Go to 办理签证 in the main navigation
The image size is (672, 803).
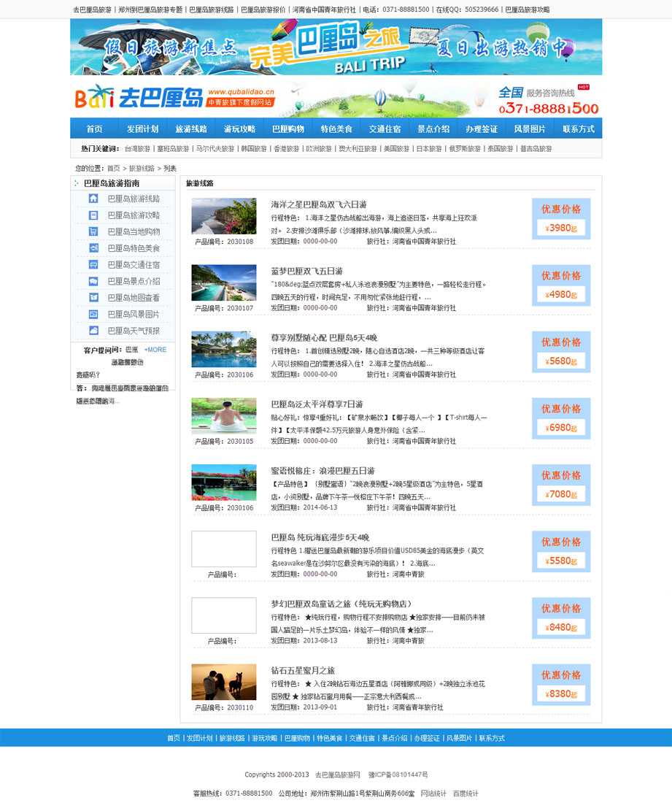point(482,129)
